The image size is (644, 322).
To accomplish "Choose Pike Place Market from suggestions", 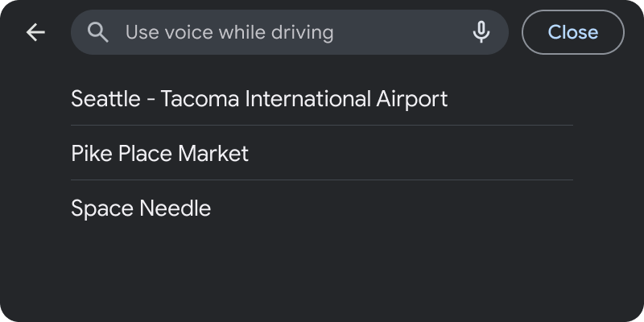I will pyautogui.click(x=160, y=154).
